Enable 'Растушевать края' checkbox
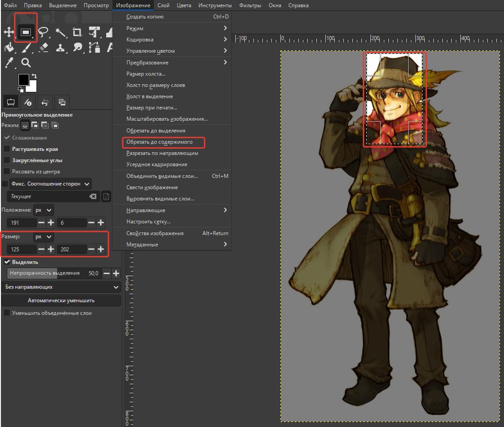This screenshot has height=427, width=504. point(7,149)
